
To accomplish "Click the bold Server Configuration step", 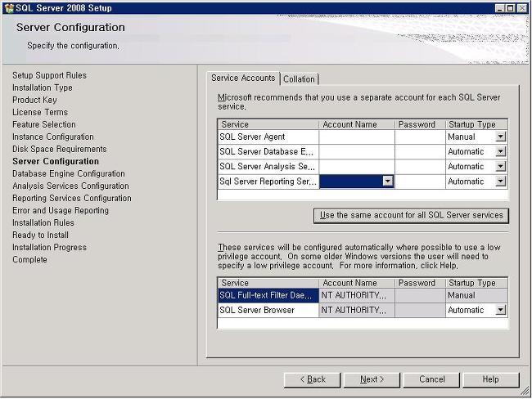I will click(x=56, y=161).
